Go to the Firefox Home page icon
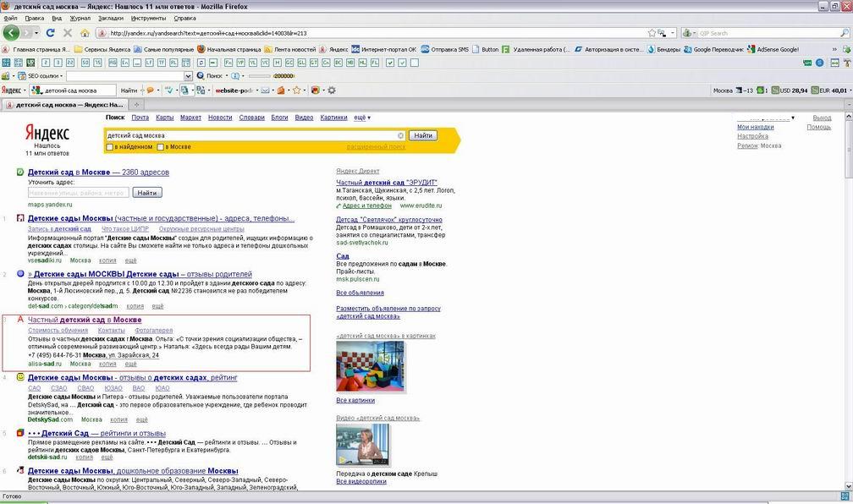The width and height of the screenshot is (853, 504). [x=85, y=33]
